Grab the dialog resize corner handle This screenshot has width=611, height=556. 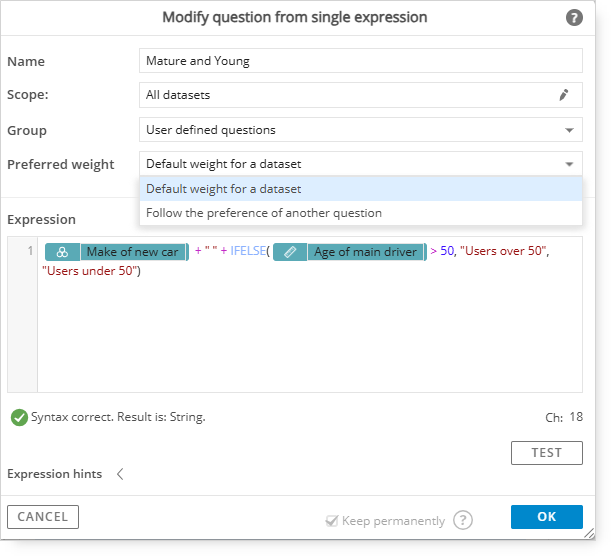coord(589,533)
